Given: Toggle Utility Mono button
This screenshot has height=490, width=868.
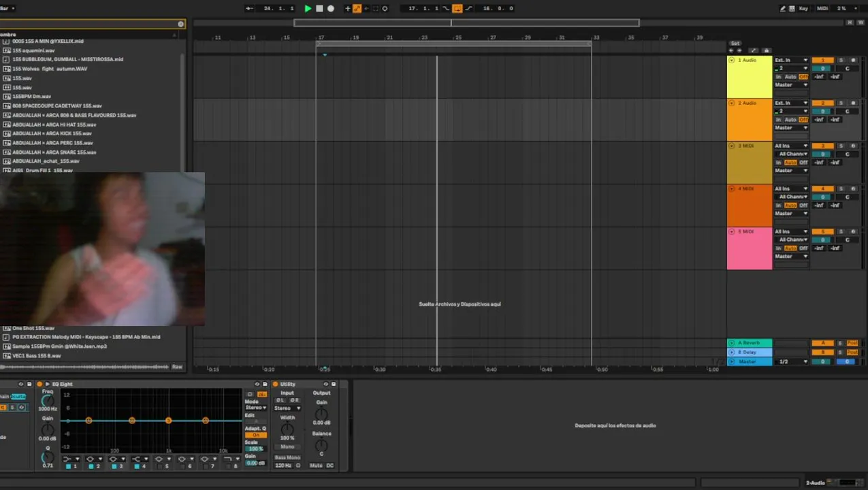Looking at the screenshot, I should pos(287,446).
